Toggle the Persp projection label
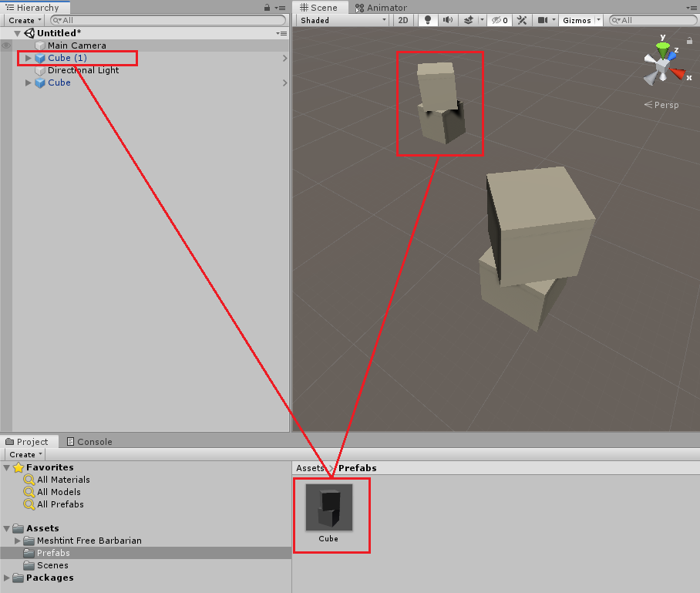The width and height of the screenshot is (700, 593). 661,105
